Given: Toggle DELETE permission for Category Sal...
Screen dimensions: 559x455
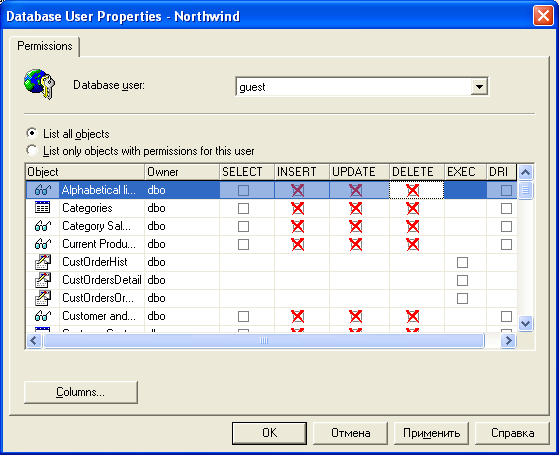Looking at the screenshot, I should 412,226.
